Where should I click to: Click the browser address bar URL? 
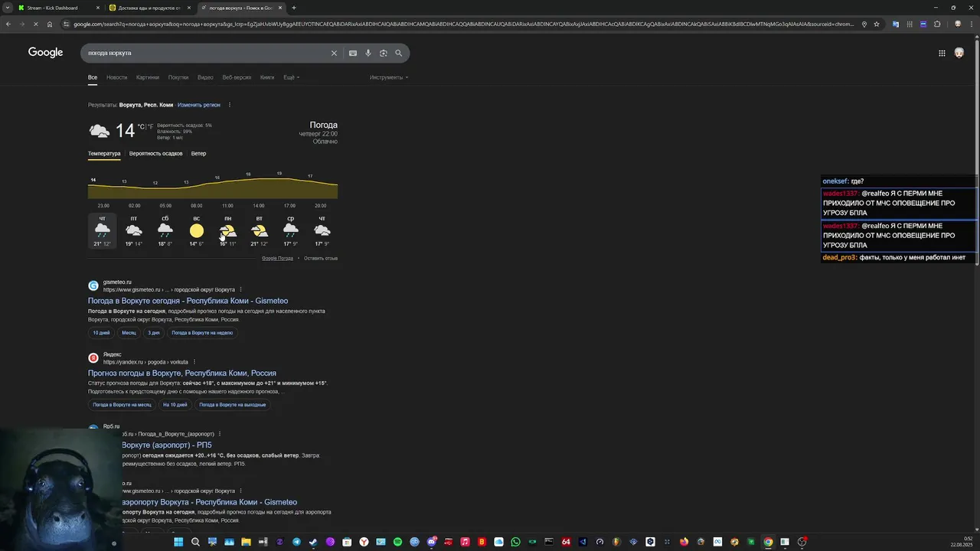463,24
